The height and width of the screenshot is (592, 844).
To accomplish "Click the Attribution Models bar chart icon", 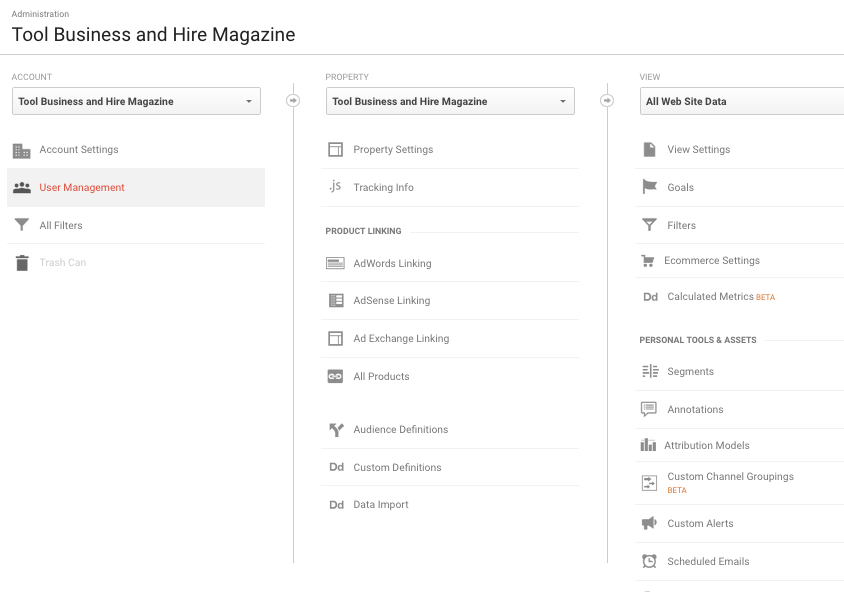I will (x=648, y=445).
